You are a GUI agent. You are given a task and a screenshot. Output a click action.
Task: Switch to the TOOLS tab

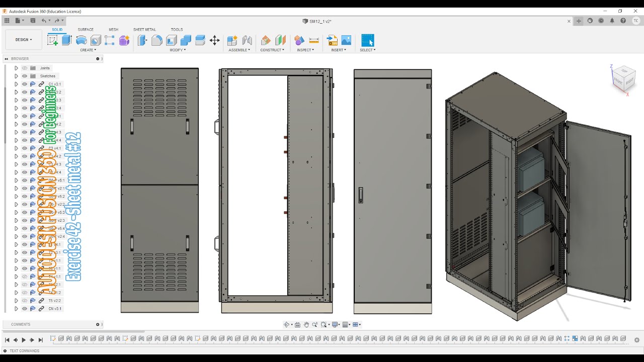(x=177, y=30)
